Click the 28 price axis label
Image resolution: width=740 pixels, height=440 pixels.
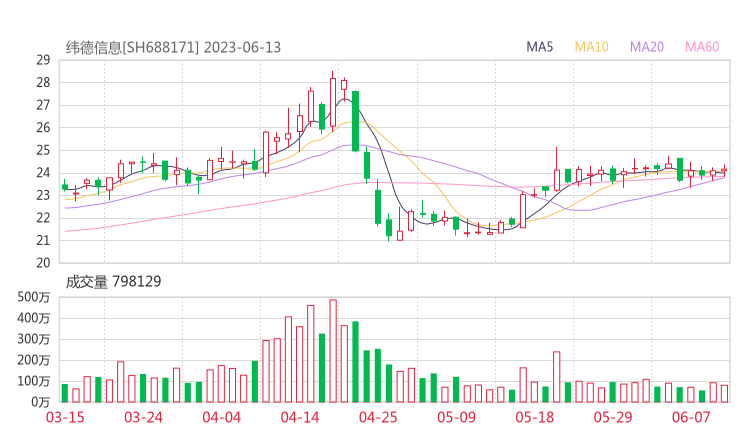pos(43,83)
